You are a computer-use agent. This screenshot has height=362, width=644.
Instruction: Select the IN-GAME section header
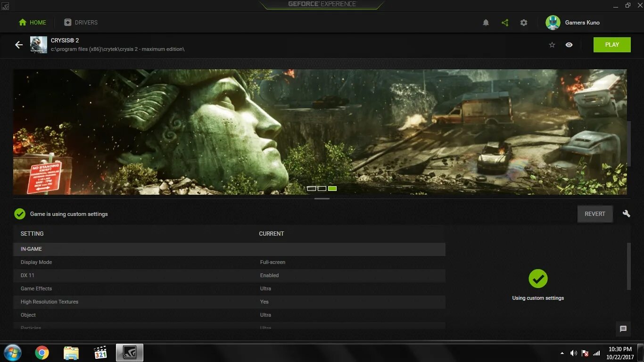point(229,249)
